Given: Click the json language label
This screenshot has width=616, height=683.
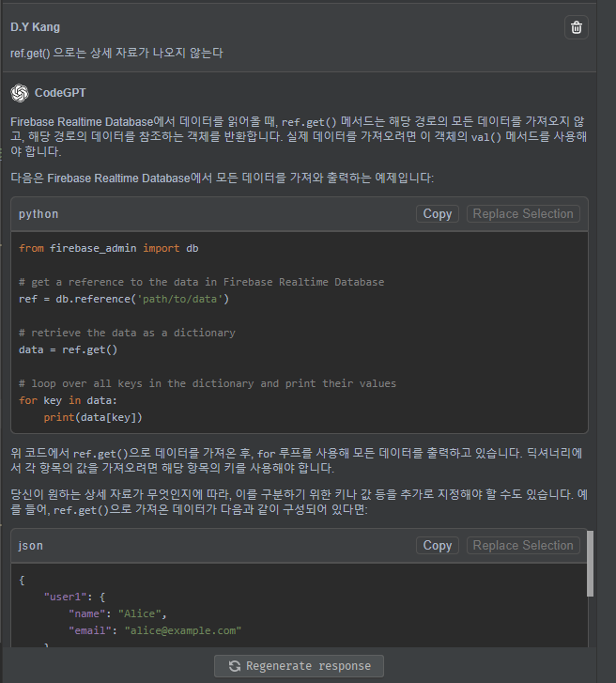Looking at the screenshot, I should click(30, 546).
